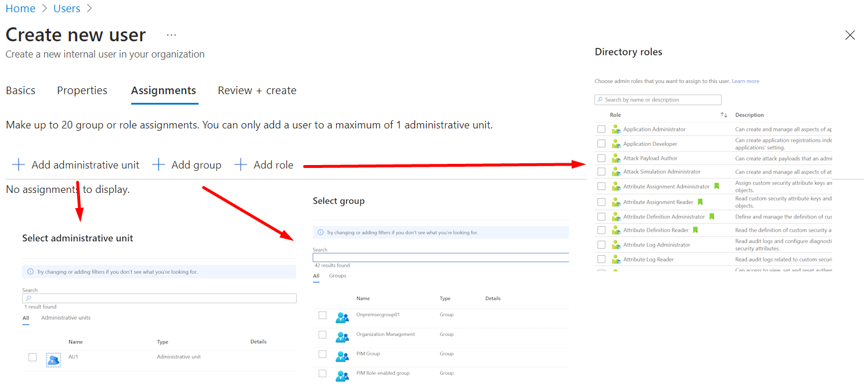This screenshot has height=387, width=868.
Task: Click the Add administrative unit plus icon
Action: (x=19, y=165)
